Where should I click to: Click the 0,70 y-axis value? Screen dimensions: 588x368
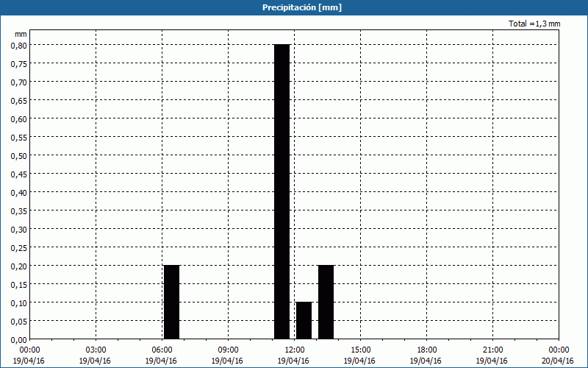(19, 82)
